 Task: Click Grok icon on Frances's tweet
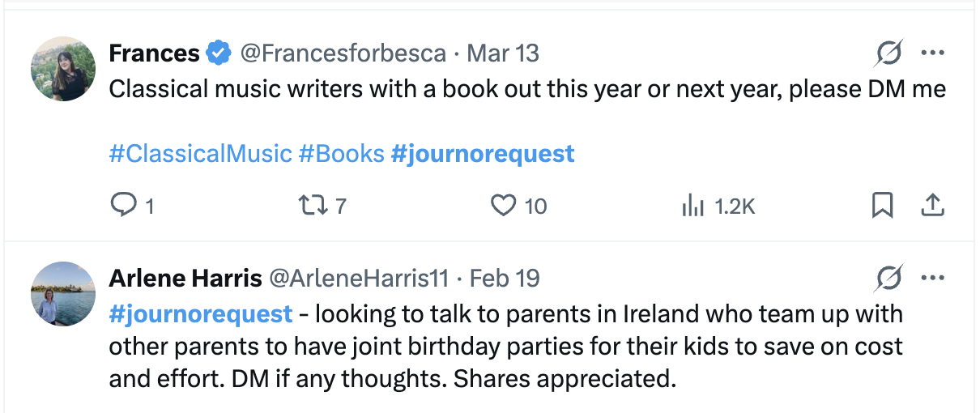tap(888, 54)
